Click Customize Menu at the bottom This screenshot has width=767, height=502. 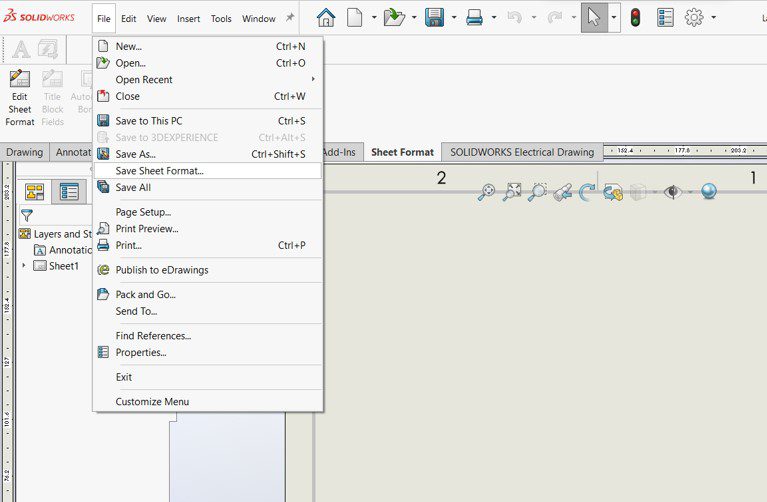[x=152, y=402]
